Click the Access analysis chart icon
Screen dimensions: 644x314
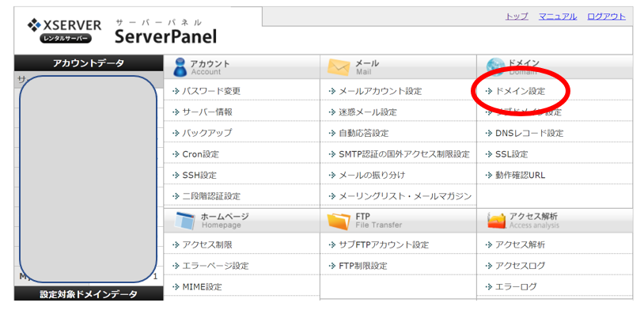tap(496, 221)
